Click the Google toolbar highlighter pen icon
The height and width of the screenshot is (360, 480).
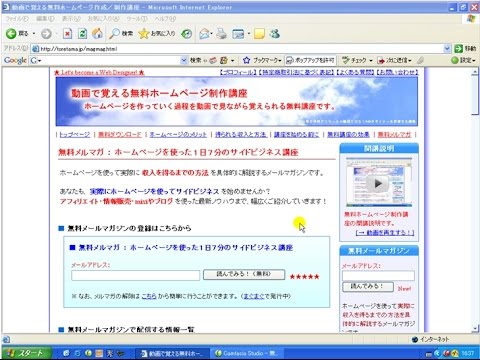420,60
